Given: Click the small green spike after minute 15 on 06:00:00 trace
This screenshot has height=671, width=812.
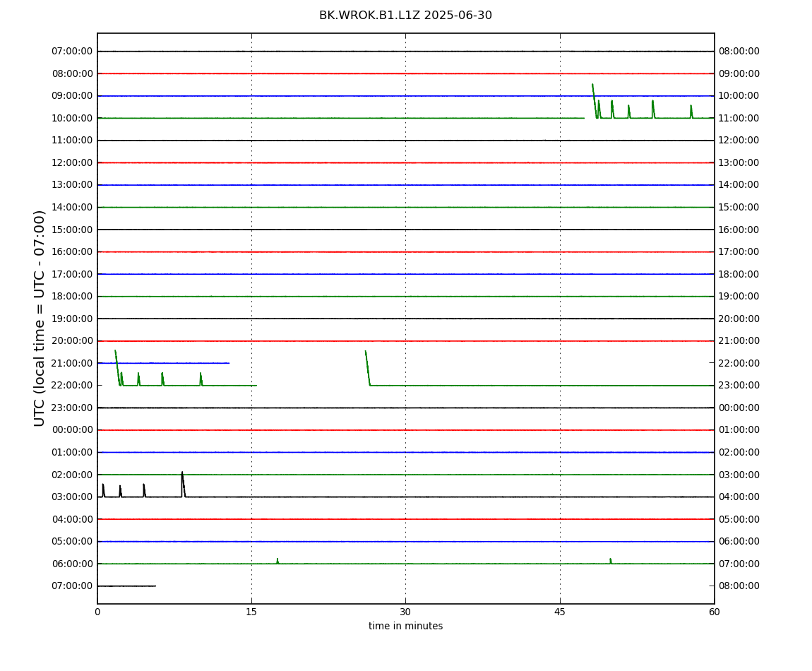Looking at the screenshot, I should click(277, 561).
